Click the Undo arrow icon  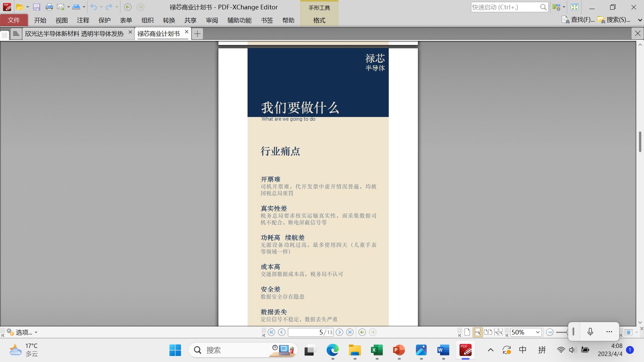(x=94, y=7)
